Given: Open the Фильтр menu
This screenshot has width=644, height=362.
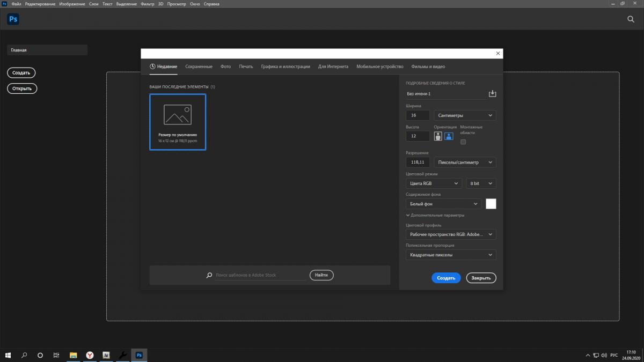Looking at the screenshot, I should coord(147,4).
